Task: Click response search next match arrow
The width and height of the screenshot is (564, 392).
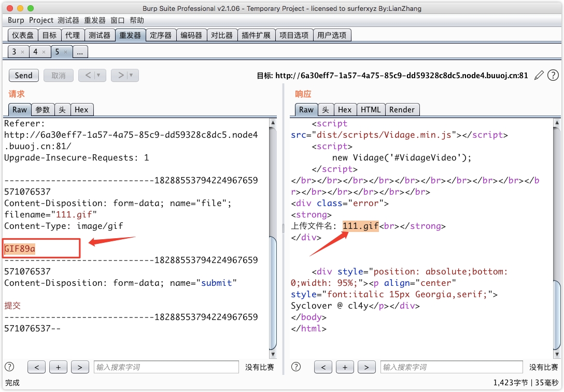Action: click(x=366, y=367)
